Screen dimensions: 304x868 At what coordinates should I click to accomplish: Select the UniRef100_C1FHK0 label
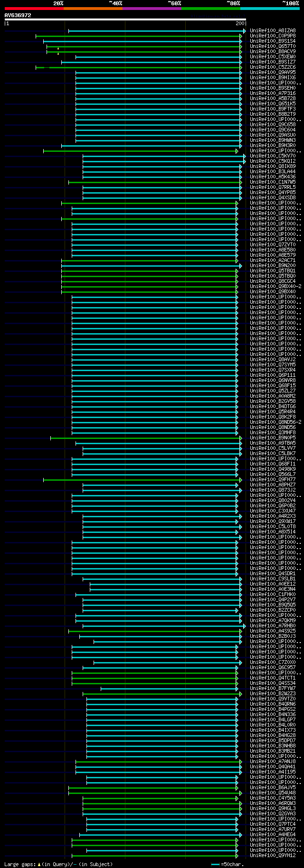[x=273, y=595]
